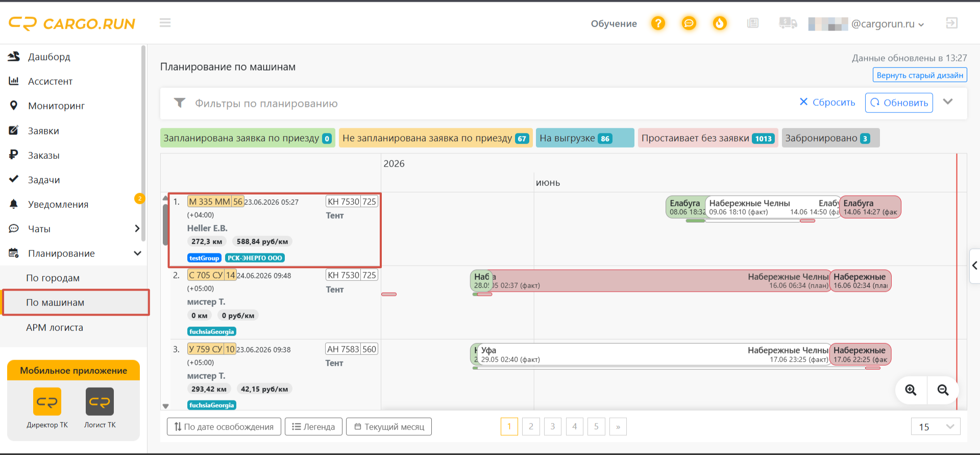Open Легенда button
This screenshot has height=455, width=980.
click(313, 426)
